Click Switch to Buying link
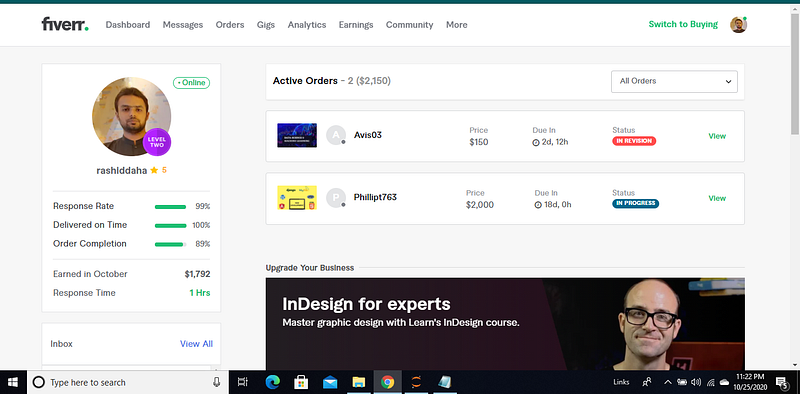The height and width of the screenshot is (394, 800). pos(683,24)
